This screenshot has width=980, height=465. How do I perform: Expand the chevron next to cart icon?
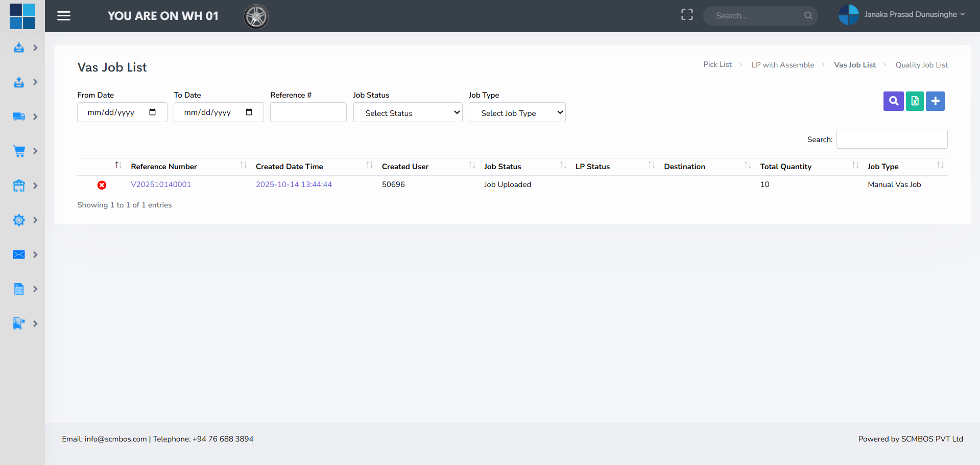[35, 151]
